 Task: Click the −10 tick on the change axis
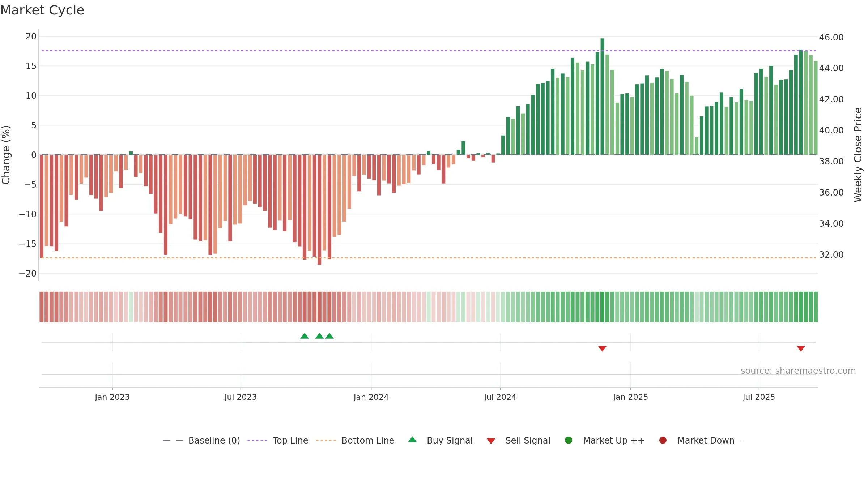pos(28,214)
